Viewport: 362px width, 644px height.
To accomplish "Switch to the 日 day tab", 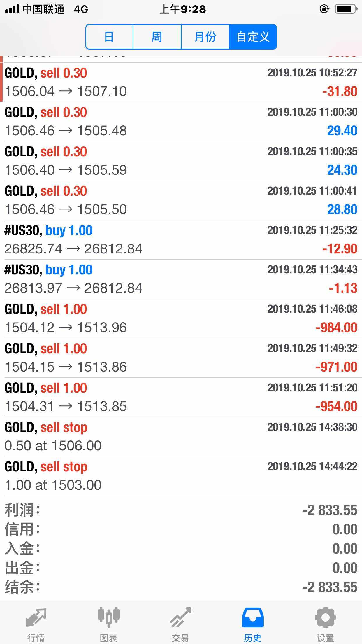I will point(109,37).
